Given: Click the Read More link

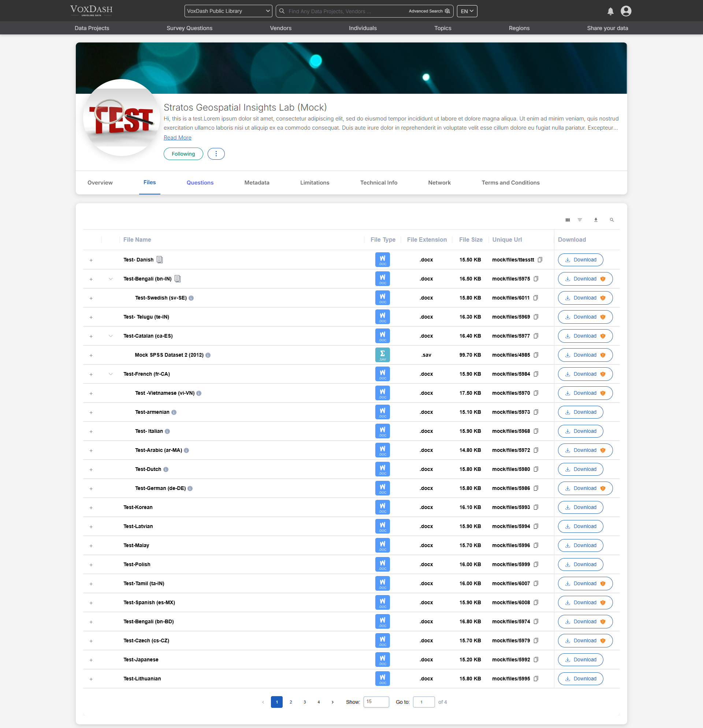Looking at the screenshot, I should tap(178, 137).
